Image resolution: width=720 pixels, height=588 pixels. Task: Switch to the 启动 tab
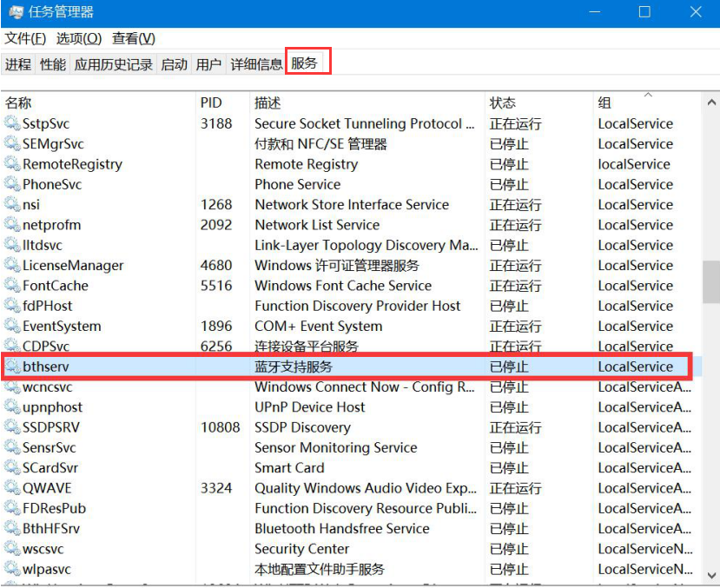[x=175, y=63]
